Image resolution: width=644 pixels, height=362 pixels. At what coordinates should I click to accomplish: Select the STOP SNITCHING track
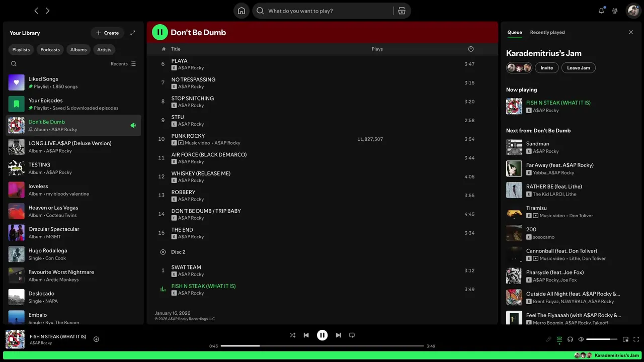[x=322, y=102]
